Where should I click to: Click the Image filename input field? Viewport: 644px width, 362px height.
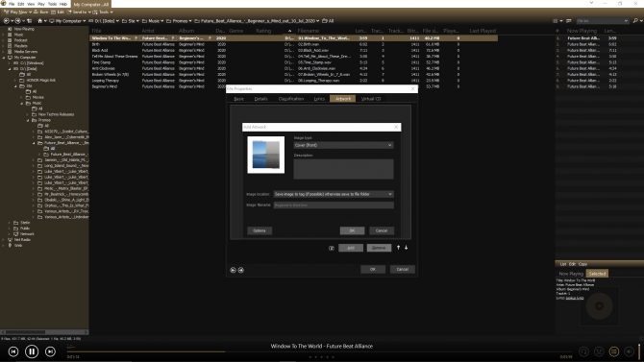334,205
